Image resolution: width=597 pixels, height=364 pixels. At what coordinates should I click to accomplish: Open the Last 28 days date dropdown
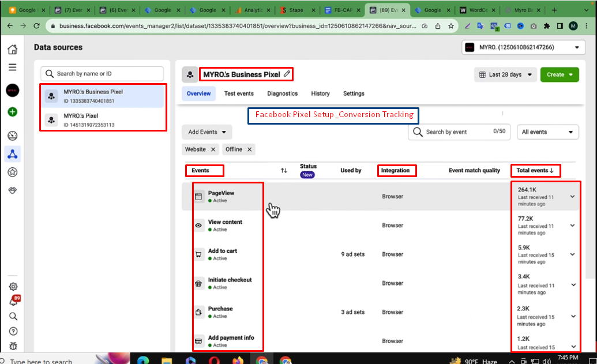(505, 74)
